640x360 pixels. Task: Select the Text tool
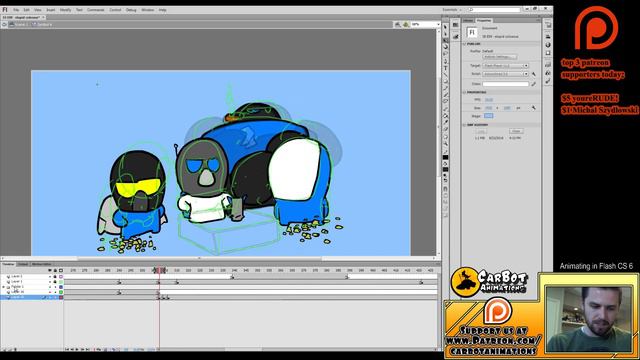[445, 68]
